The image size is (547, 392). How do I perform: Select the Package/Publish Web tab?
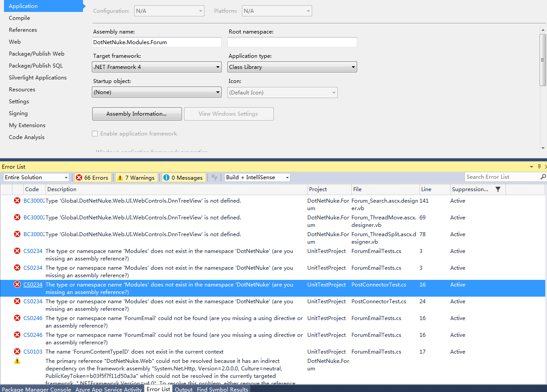tap(37, 54)
